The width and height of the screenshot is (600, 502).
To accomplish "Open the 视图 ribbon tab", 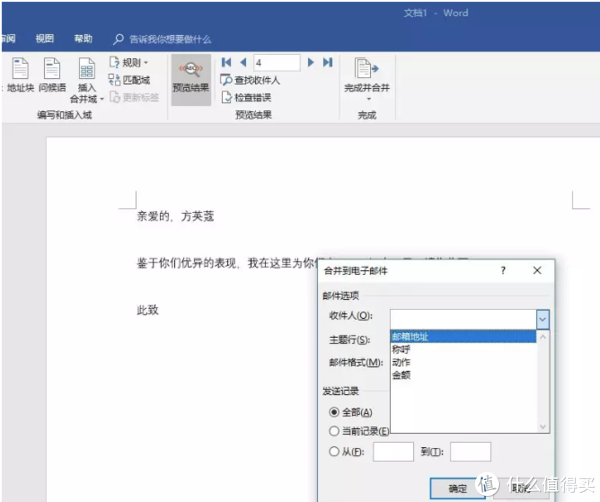I will tap(44, 38).
